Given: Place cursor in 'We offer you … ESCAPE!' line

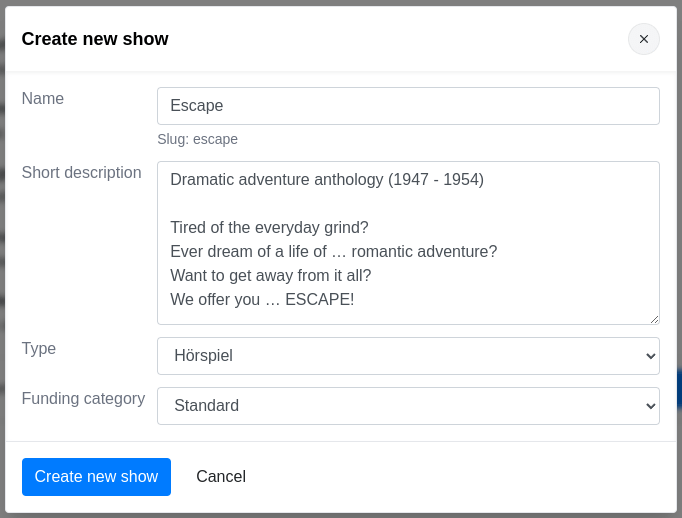Looking at the screenshot, I should pos(262,300).
